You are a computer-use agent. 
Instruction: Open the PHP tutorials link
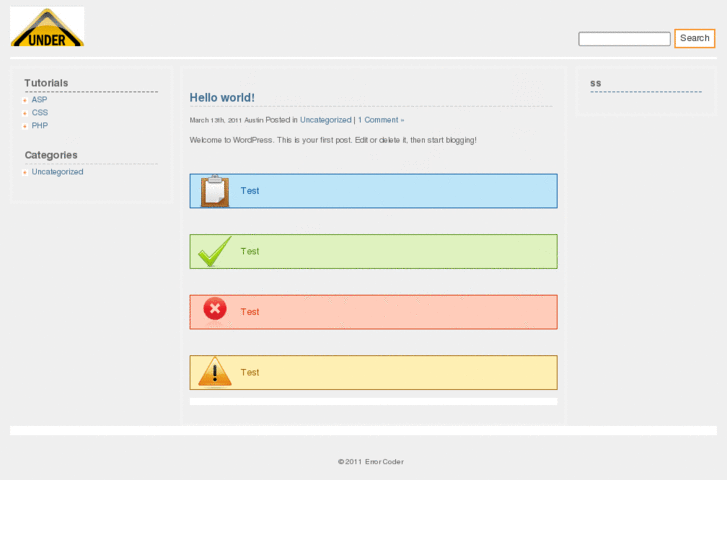(x=40, y=126)
